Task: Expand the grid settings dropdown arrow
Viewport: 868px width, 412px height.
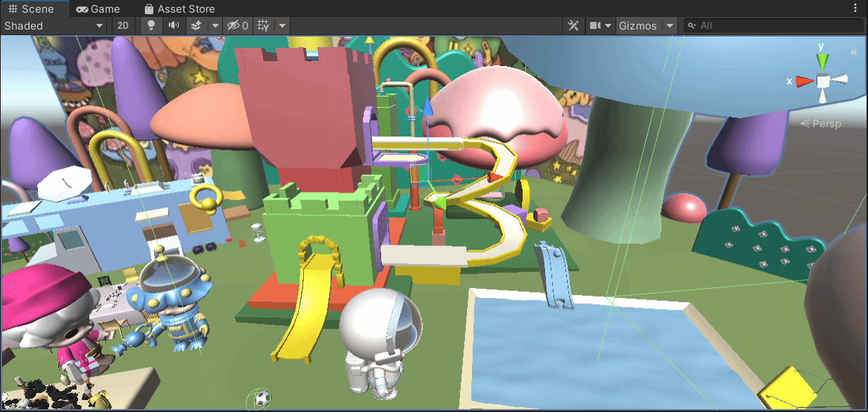Action: tap(282, 26)
